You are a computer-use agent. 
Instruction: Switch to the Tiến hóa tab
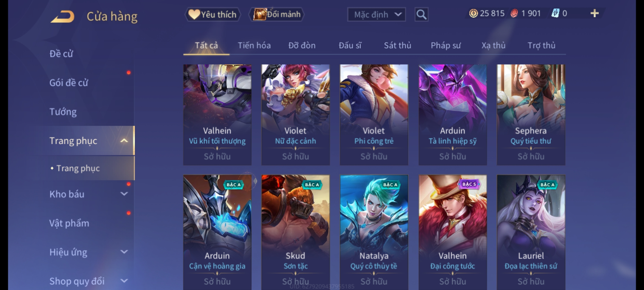coord(254,46)
